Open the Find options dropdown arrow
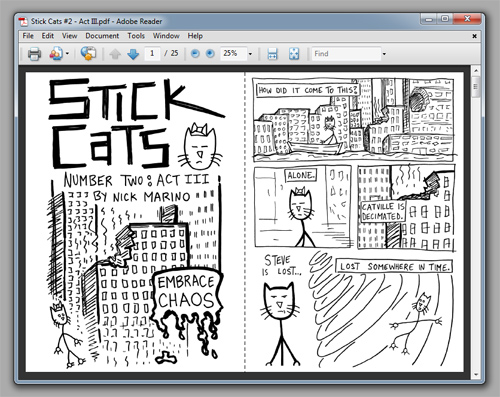500x397 pixels. [x=384, y=54]
